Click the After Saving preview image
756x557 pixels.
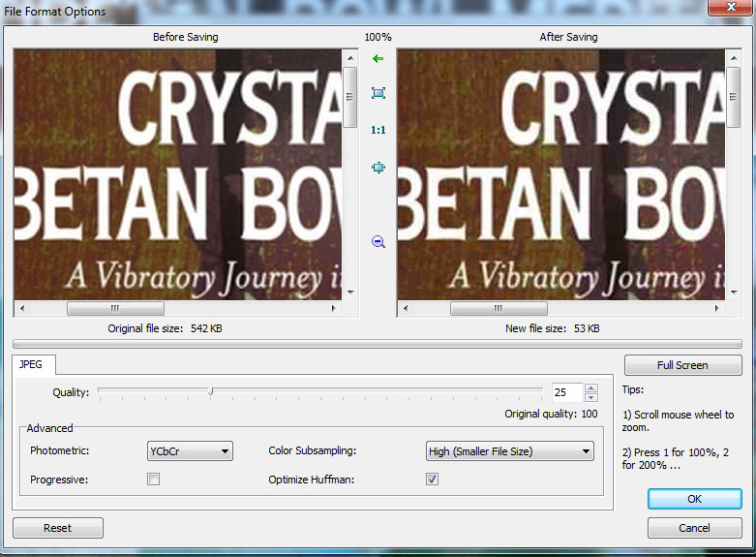pyautogui.click(x=560, y=174)
